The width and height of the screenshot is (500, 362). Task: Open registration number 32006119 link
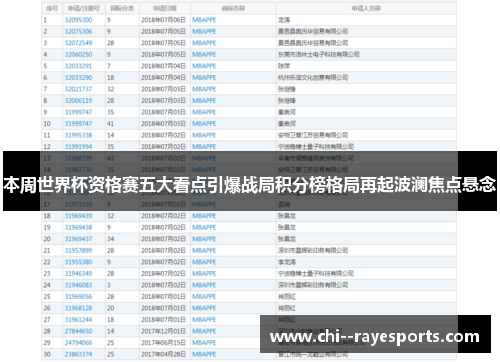click(78, 101)
